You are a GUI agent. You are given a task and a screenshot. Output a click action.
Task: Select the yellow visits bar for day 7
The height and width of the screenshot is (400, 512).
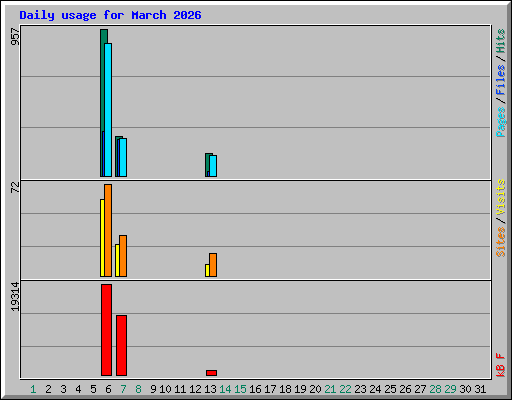point(117,260)
